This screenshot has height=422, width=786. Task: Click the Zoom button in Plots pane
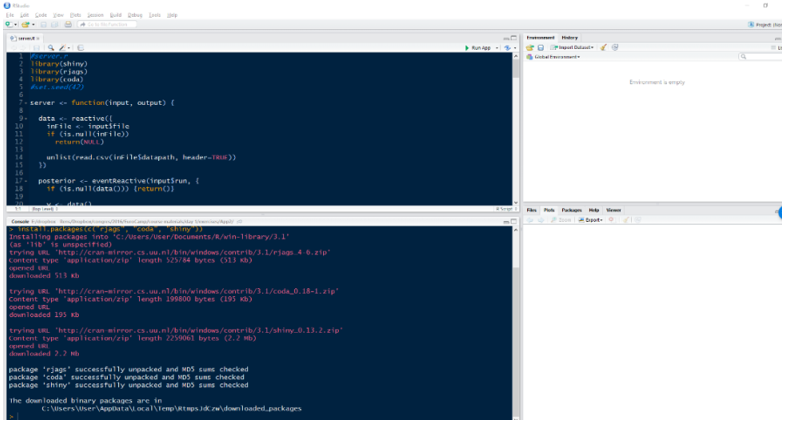click(561, 220)
